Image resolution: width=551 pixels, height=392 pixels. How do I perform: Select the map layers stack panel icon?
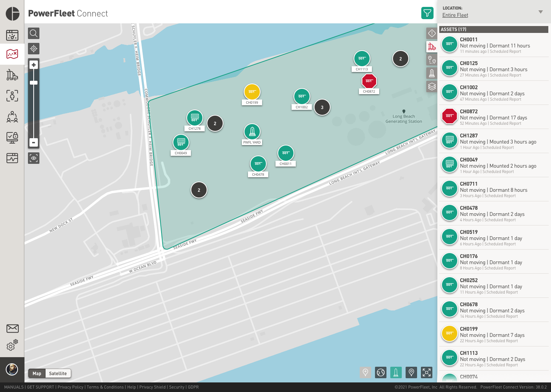pyautogui.click(x=432, y=87)
